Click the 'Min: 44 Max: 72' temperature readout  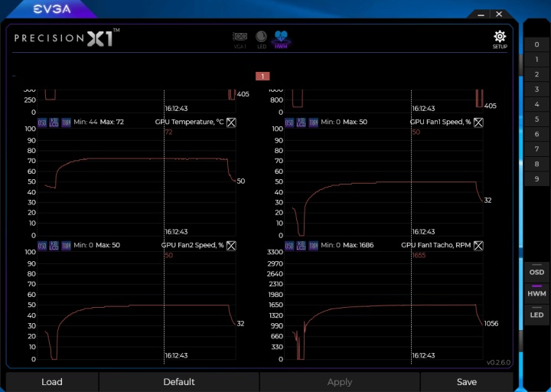point(99,122)
